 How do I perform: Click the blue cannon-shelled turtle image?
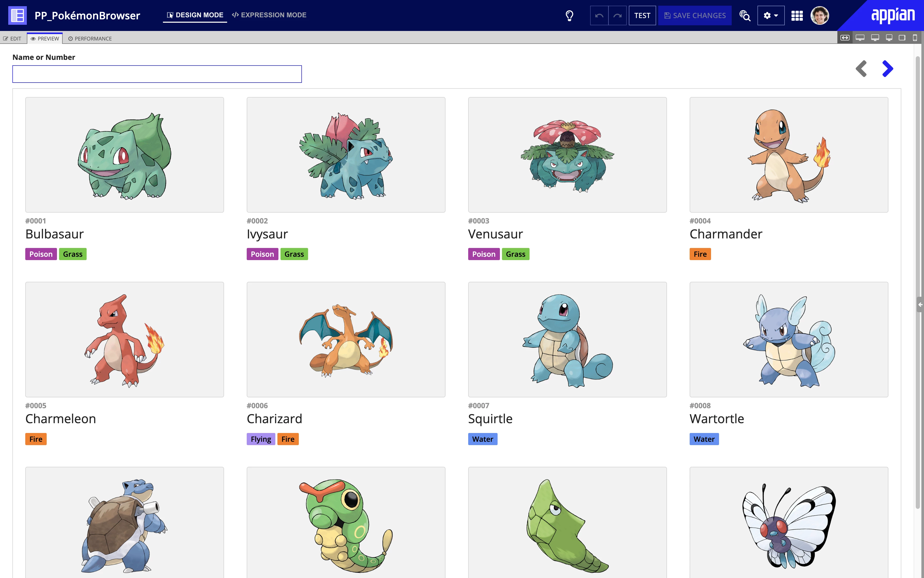click(x=125, y=523)
